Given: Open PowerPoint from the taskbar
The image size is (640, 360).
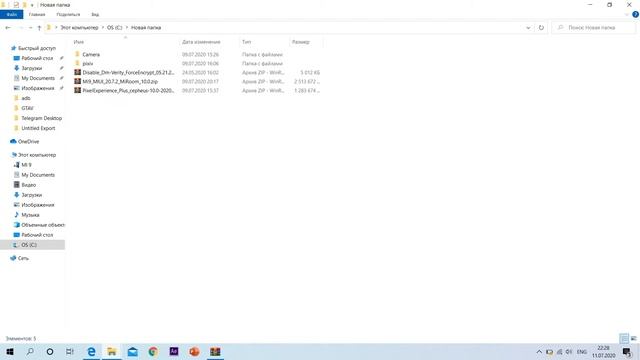Looking at the screenshot, I should 194,351.
